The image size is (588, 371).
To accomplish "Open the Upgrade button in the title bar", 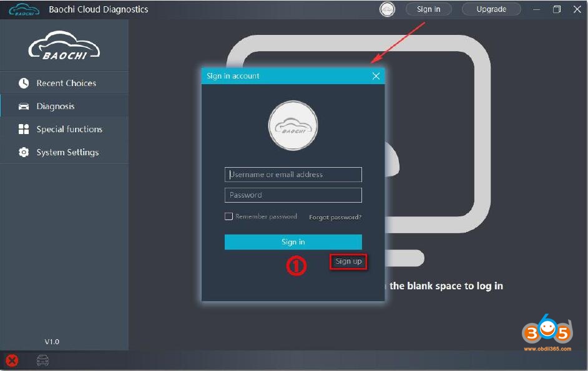I will 491,9.
